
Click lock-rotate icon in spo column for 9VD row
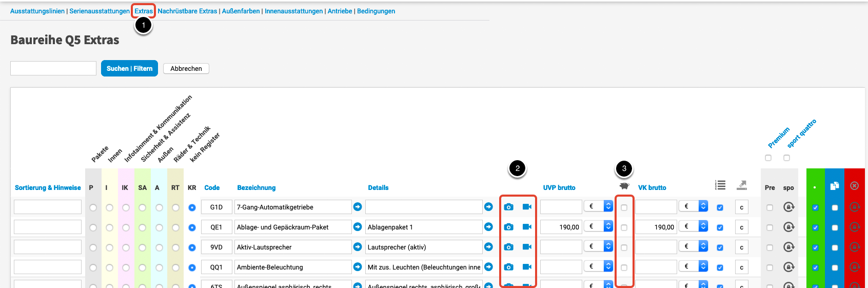788,247
